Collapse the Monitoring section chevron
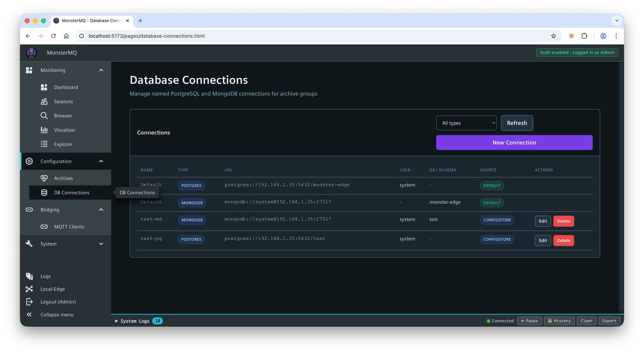Viewport: 644px width, 353px height. [x=101, y=70]
